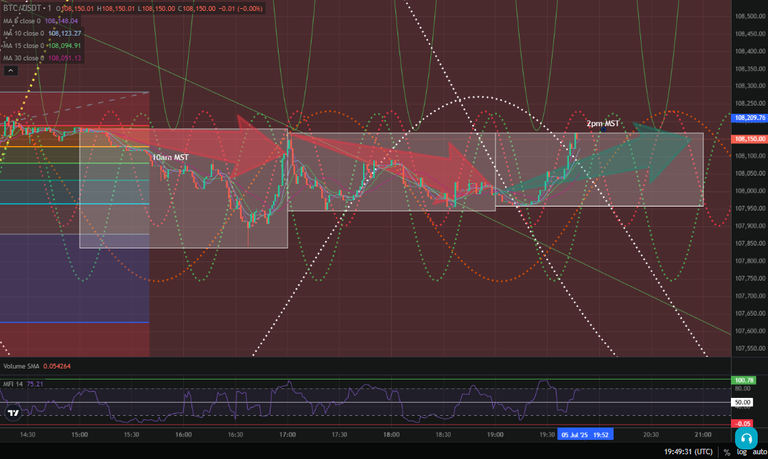The height and width of the screenshot is (459, 768).
Task: Click the 107,550.00 price axis label
Action: pyautogui.click(x=750, y=348)
